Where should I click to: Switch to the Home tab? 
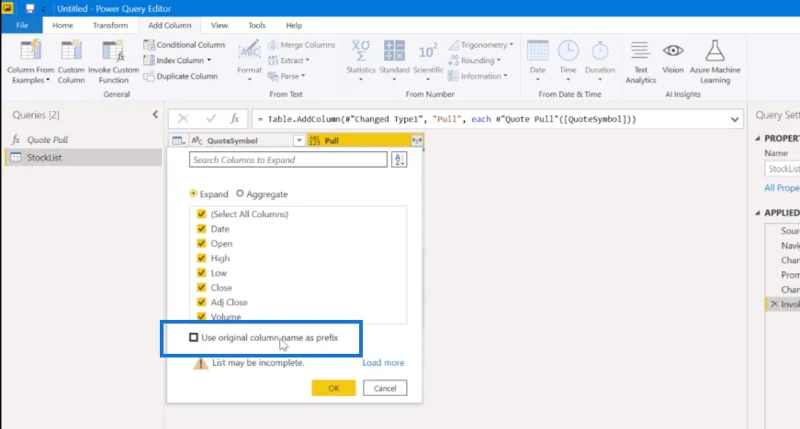click(62, 25)
